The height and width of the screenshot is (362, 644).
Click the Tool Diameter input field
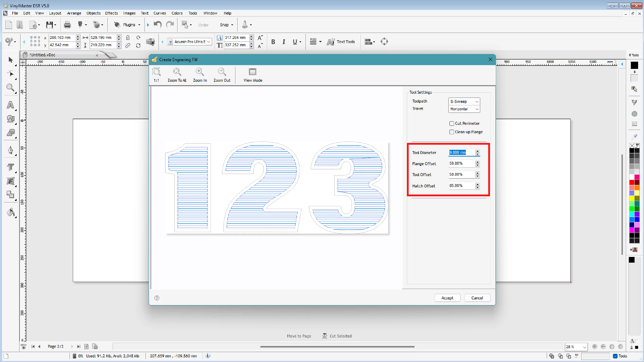[x=462, y=152]
